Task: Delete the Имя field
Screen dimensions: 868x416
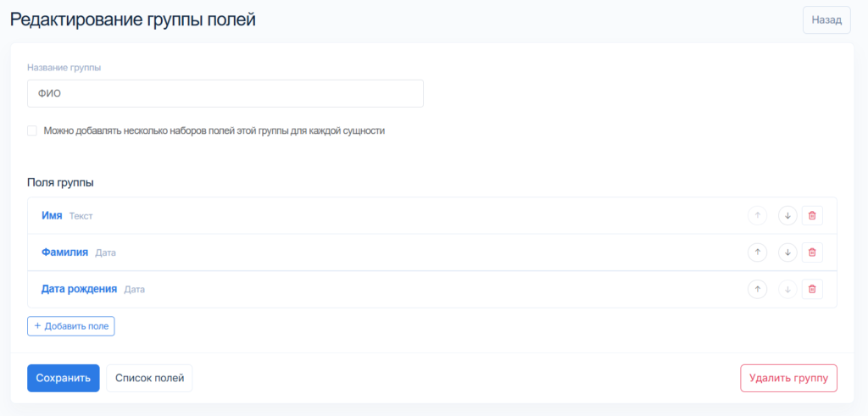Action: point(812,216)
